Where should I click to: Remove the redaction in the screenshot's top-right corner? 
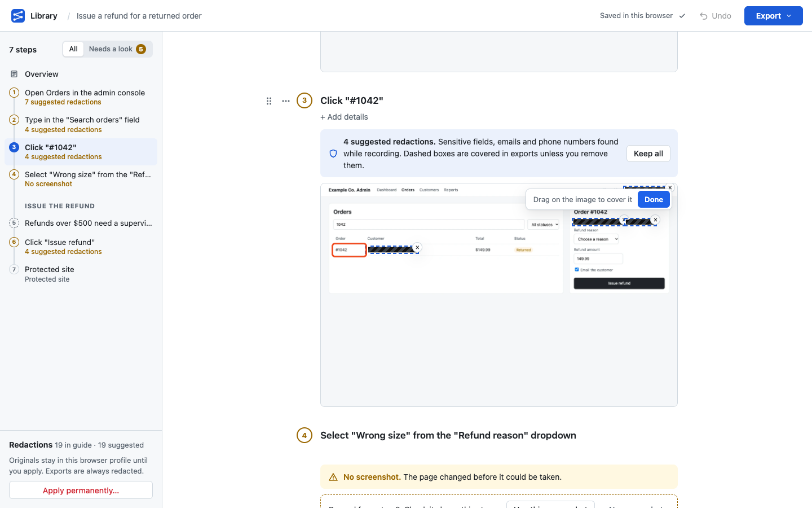pyautogui.click(x=670, y=187)
